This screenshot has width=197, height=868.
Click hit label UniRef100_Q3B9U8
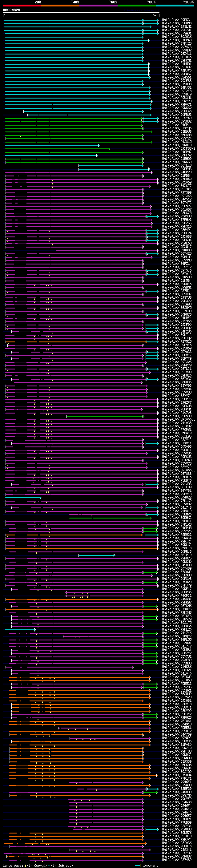(x=177, y=132)
